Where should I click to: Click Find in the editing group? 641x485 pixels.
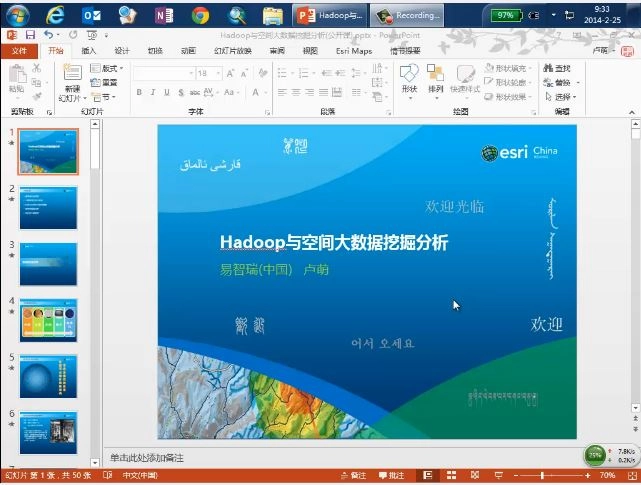(x=557, y=68)
